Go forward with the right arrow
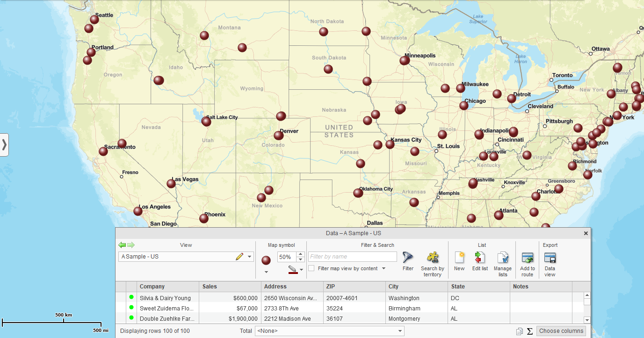 (x=131, y=245)
